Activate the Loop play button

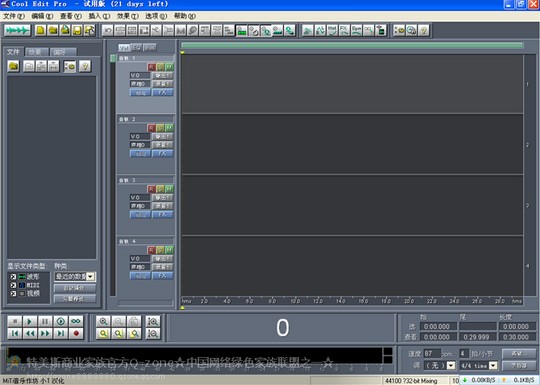(x=76, y=322)
